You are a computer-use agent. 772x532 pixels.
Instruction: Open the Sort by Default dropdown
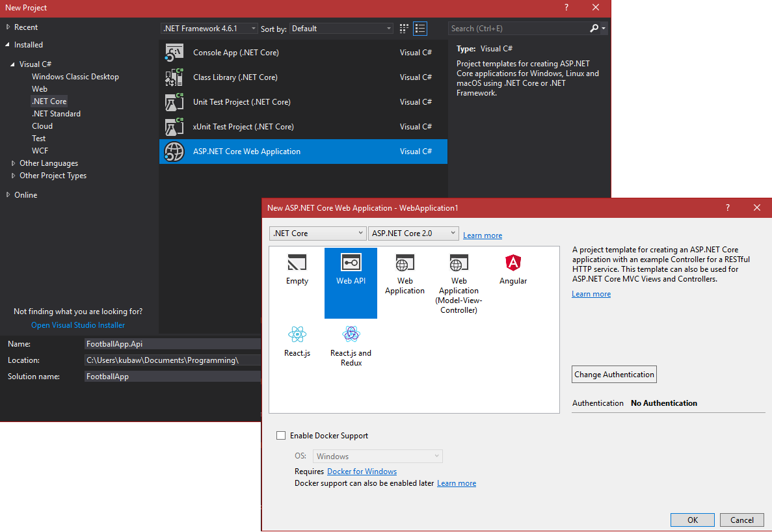[x=341, y=29]
